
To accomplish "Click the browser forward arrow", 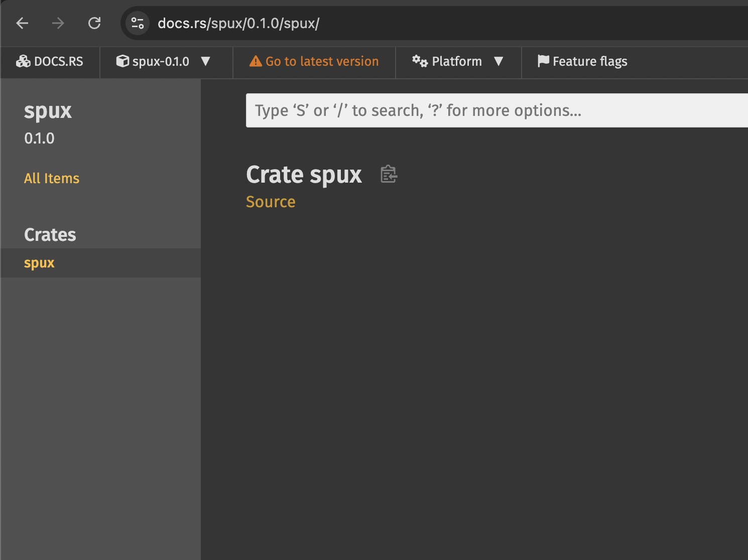I will coord(58,23).
